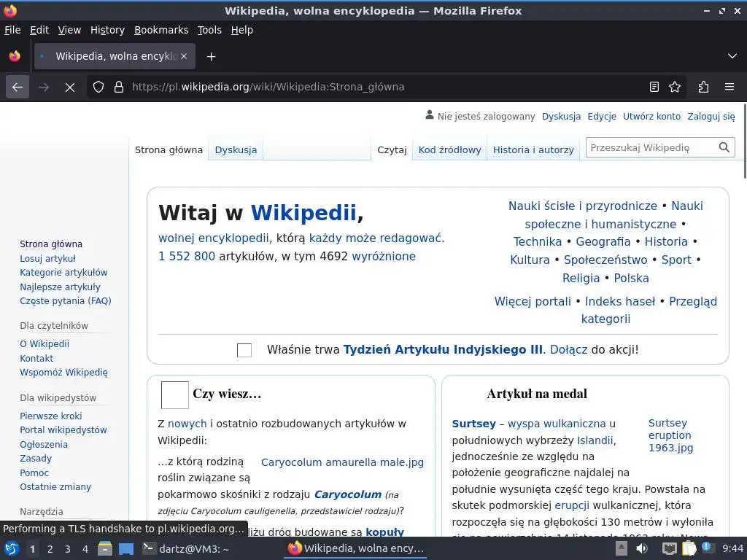The image size is (747, 560).
Task: Open the History menu
Action: tap(108, 30)
